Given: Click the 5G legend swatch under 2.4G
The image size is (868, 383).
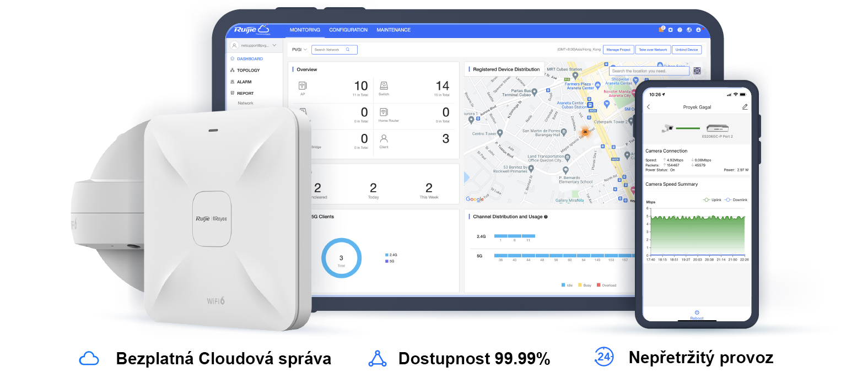Looking at the screenshot, I should click(387, 261).
